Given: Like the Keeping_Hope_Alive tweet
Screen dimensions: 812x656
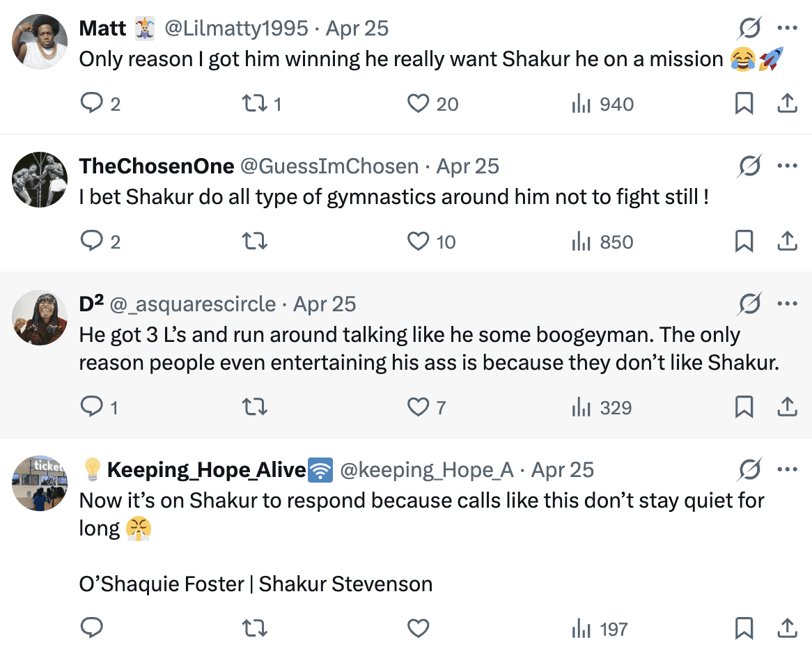Looking at the screenshot, I should (x=418, y=629).
